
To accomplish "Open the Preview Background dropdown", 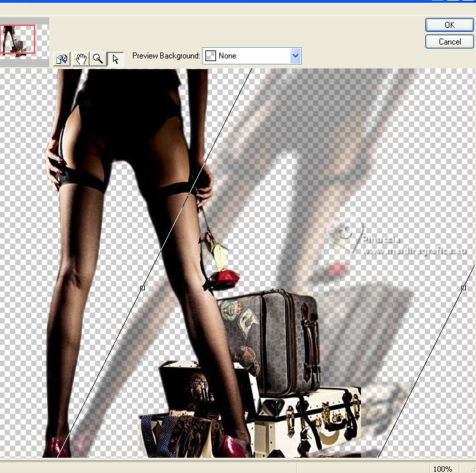I will 252,56.
